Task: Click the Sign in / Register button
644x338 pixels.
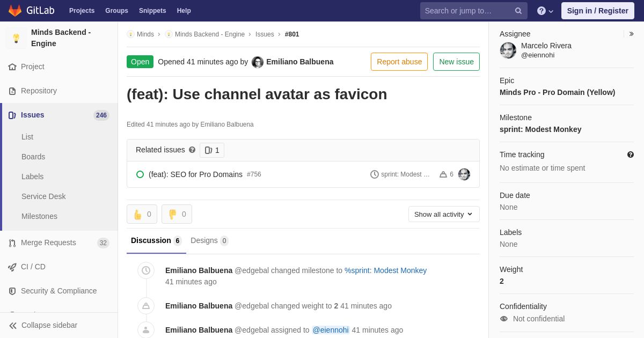Action: (x=597, y=11)
